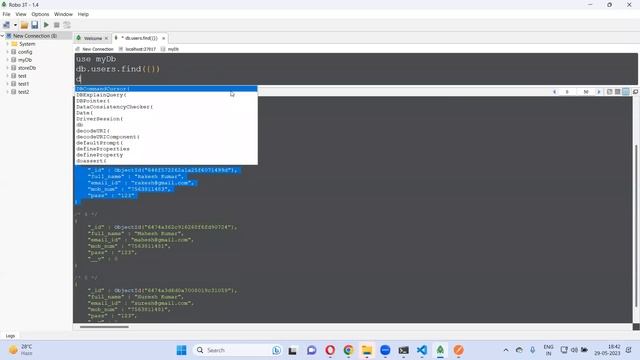Open Opera browser from taskbar
Image resolution: width=640 pixels, height=360 pixels.
coord(330,350)
